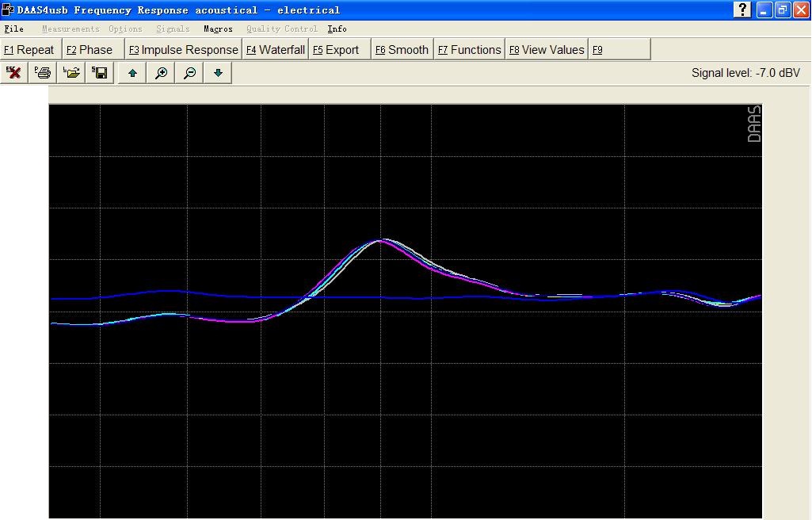Click the F5 Export button
Viewport: 812px width, 520px height.
[x=336, y=49]
